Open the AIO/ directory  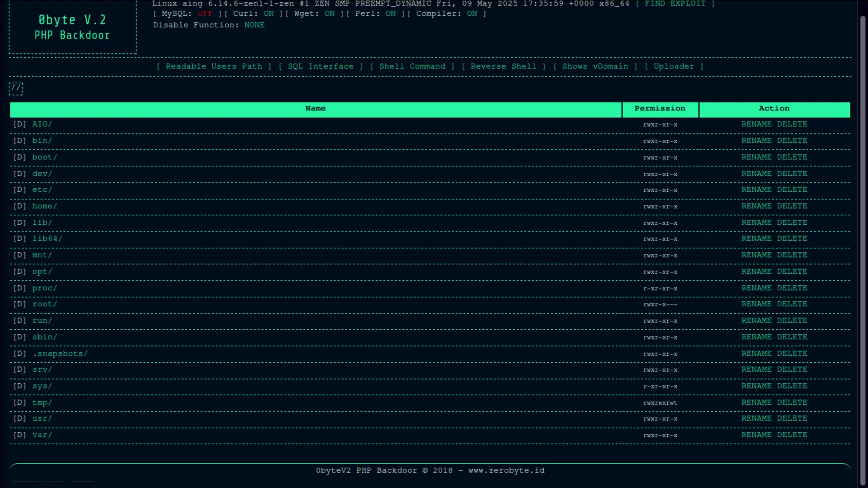tap(42, 124)
